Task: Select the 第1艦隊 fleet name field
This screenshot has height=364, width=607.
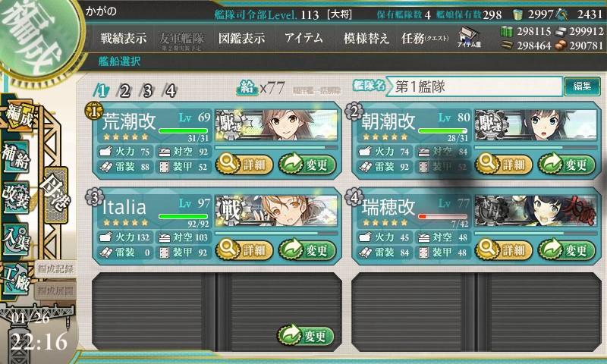Action: click(x=476, y=86)
